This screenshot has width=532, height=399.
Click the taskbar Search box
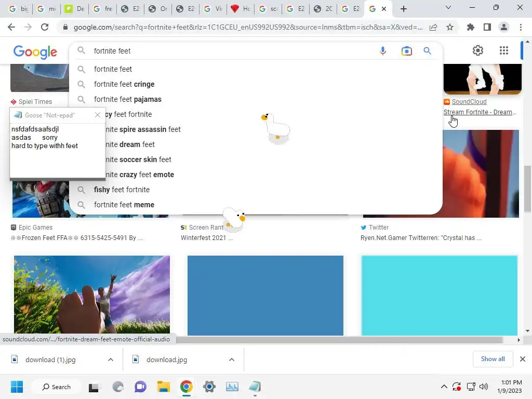(56, 387)
